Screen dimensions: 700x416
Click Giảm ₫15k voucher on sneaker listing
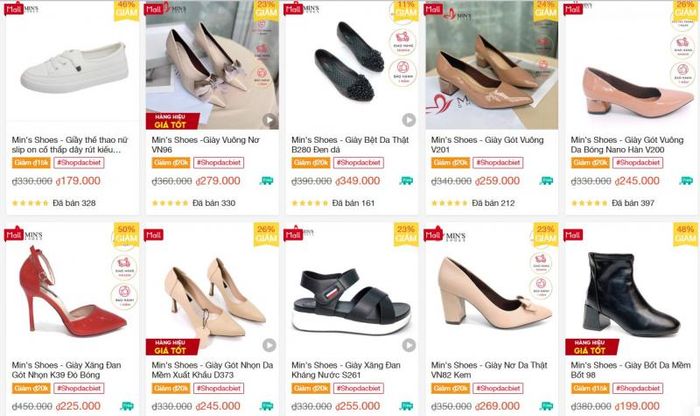(31, 163)
